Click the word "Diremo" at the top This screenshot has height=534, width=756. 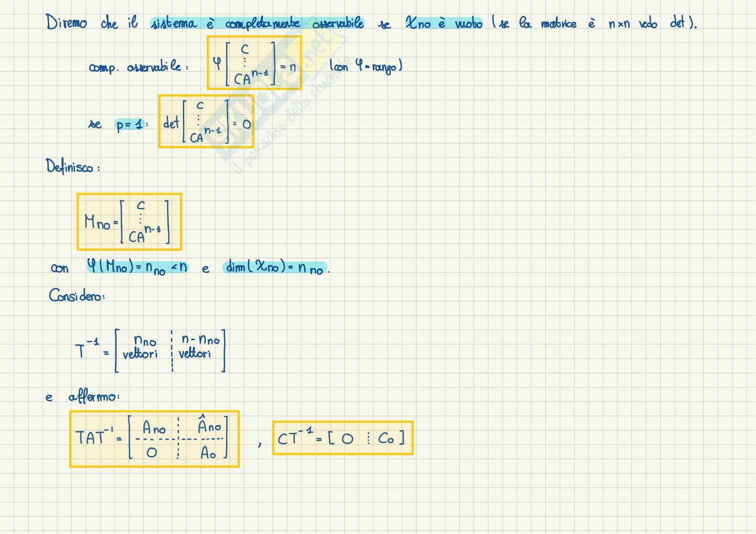(67, 23)
